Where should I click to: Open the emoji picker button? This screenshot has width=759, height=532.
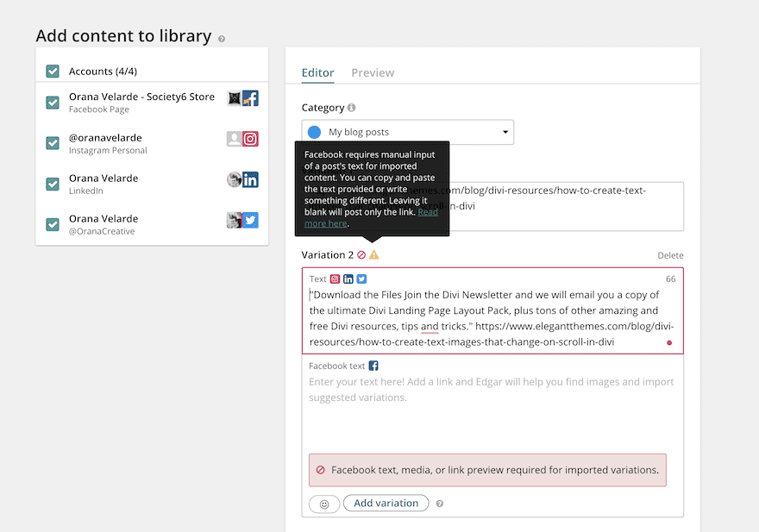coord(324,504)
